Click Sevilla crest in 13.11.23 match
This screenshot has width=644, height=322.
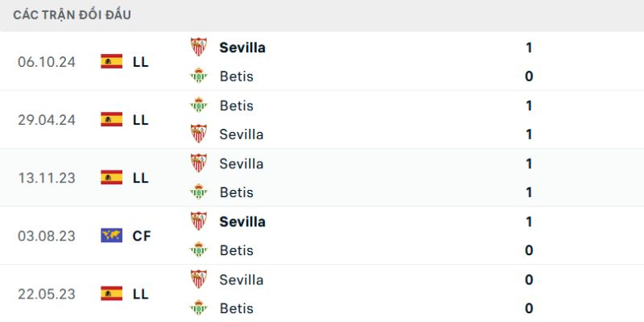point(198,163)
